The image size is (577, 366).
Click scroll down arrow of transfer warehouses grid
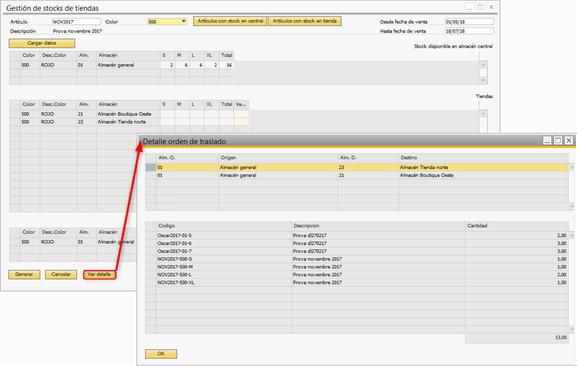pos(572,206)
